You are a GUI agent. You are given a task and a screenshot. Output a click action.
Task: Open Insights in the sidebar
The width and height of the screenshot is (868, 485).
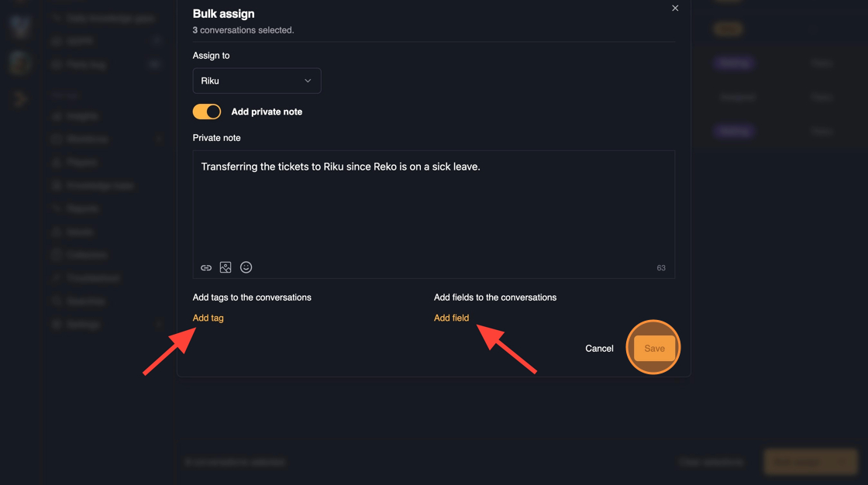point(83,116)
